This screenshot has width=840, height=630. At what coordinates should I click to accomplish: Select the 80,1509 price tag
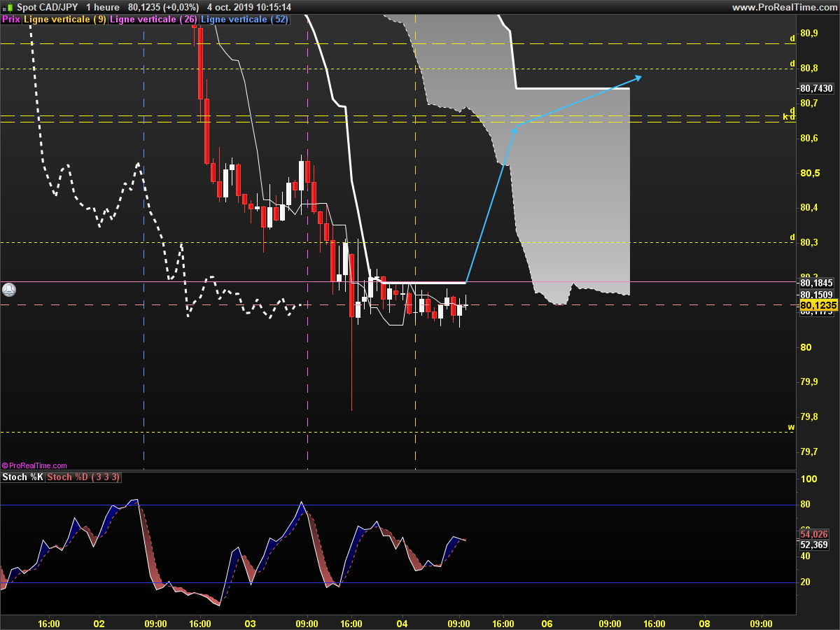pos(816,295)
